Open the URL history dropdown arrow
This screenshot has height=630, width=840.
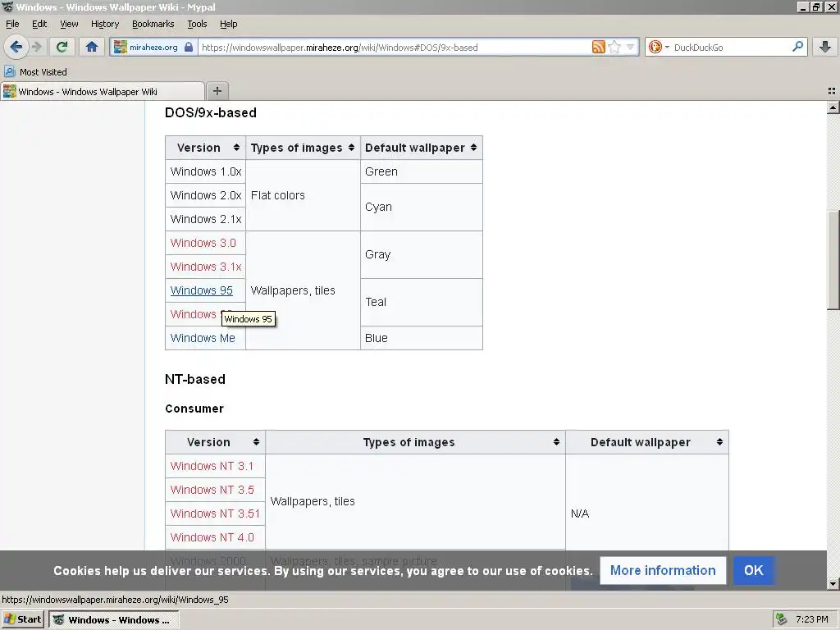pyautogui.click(x=631, y=47)
